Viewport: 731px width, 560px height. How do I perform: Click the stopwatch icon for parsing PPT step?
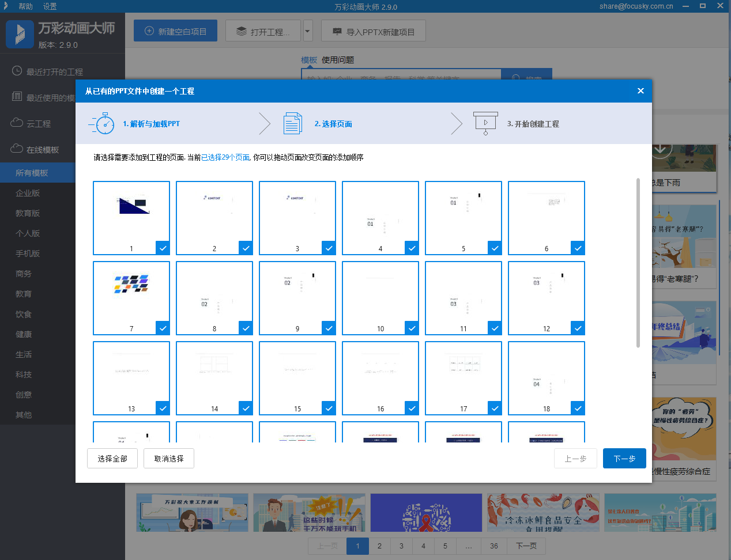[102, 123]
